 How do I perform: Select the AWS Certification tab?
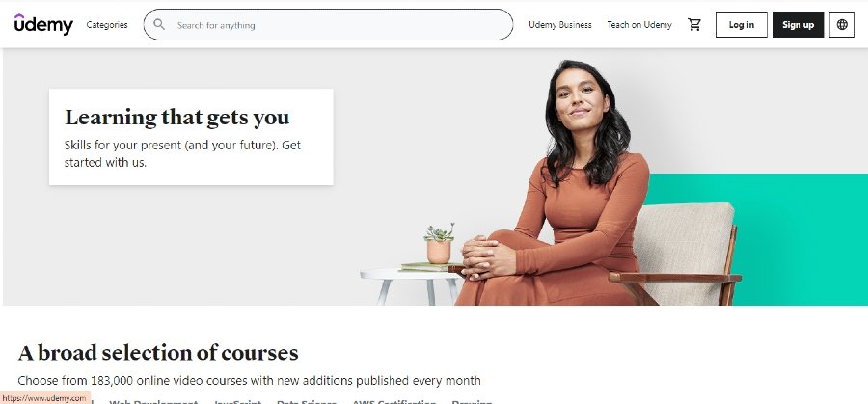(x=394, y=401)
